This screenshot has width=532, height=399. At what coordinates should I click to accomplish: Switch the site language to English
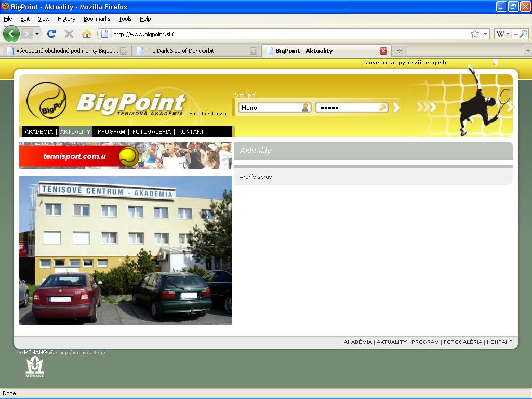[435, 63]
